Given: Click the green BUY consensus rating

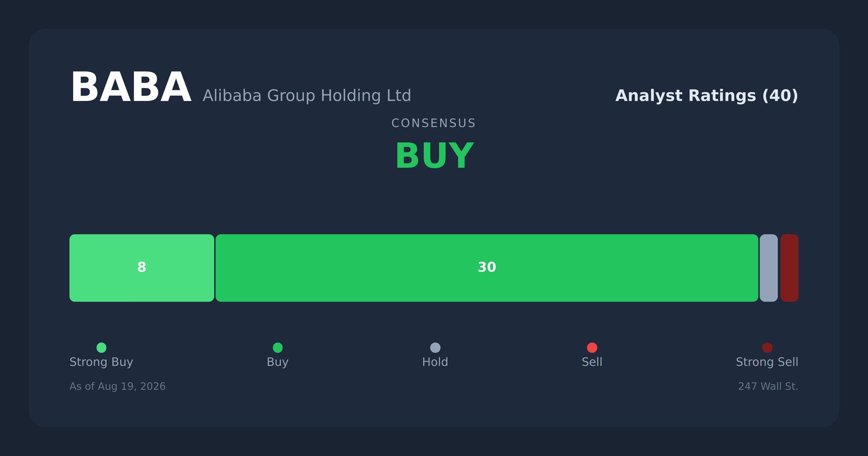Looking at the screenshot, I should click(x=435, y=156).
